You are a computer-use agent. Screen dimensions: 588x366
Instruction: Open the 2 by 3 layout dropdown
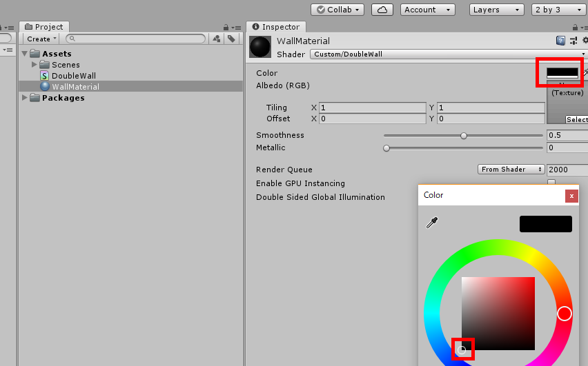tap(559, 10)
